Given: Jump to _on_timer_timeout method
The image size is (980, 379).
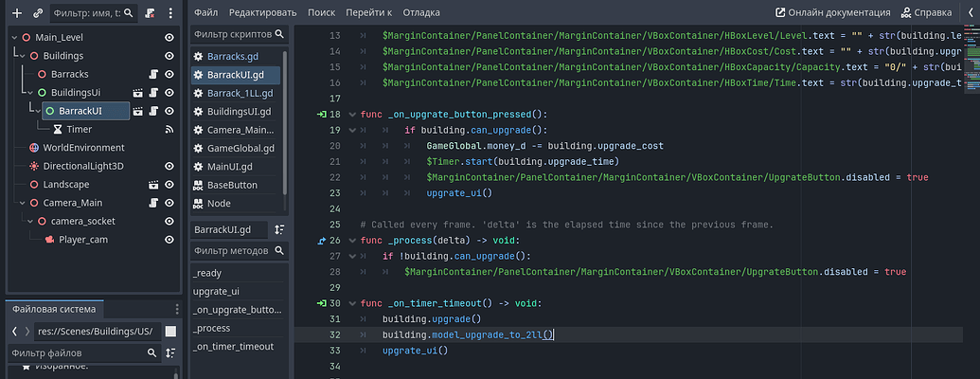Looking at the screenshot, I should tap(233, 347).
